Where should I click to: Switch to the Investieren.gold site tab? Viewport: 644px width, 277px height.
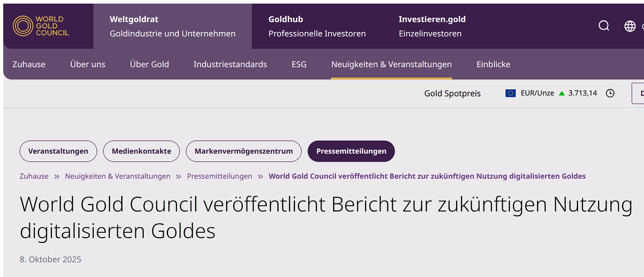point(432,26)
